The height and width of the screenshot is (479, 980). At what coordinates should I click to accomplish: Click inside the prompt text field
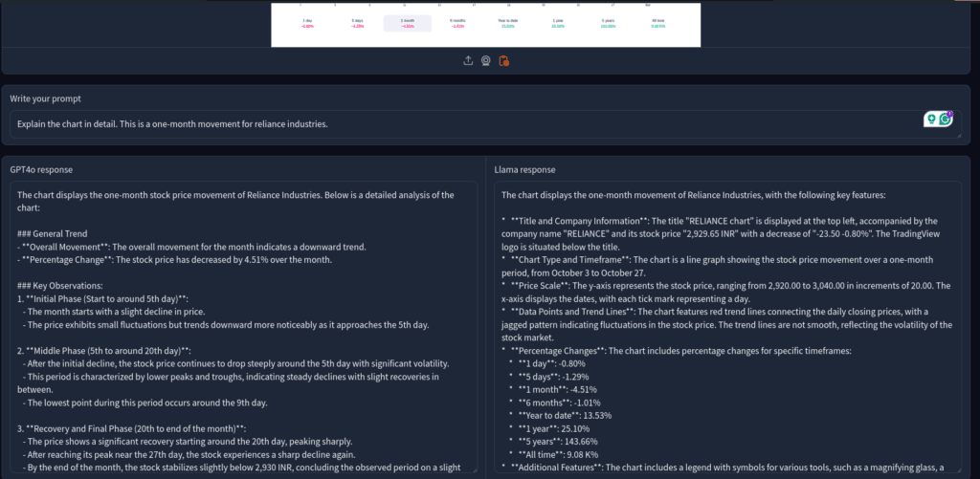pyautogui.click(x=485, y=124)
